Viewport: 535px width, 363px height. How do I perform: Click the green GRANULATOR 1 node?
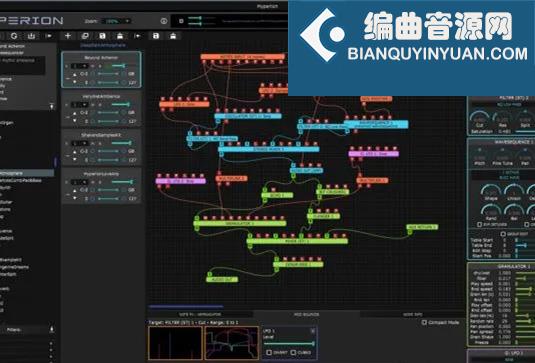240,223
